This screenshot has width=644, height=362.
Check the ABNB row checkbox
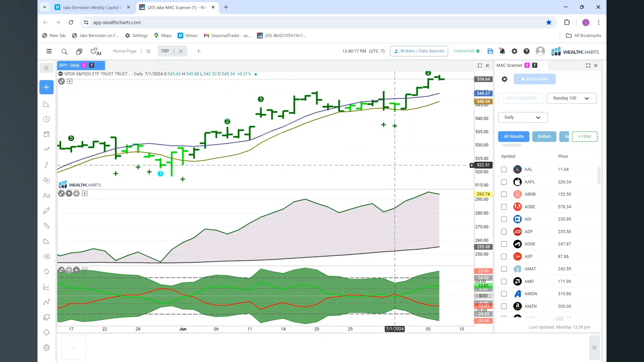click(504, 194)
